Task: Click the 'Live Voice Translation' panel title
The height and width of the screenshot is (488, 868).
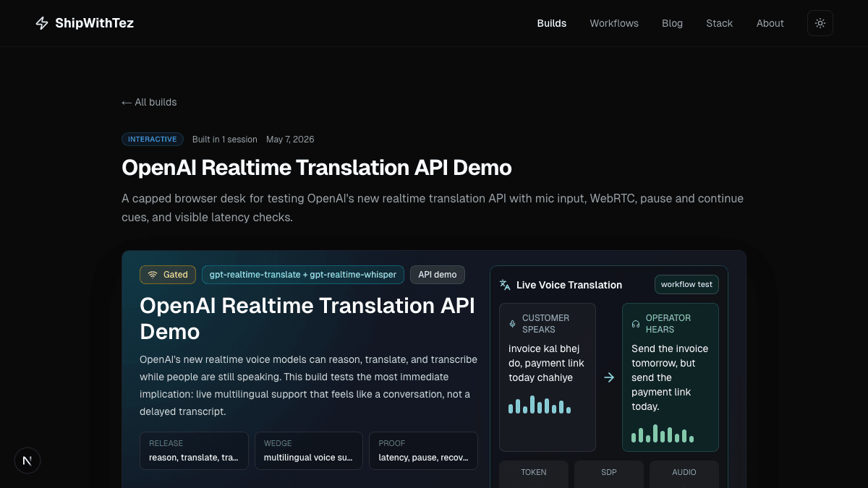Action: pyautogui.click(x=569, y=285)
